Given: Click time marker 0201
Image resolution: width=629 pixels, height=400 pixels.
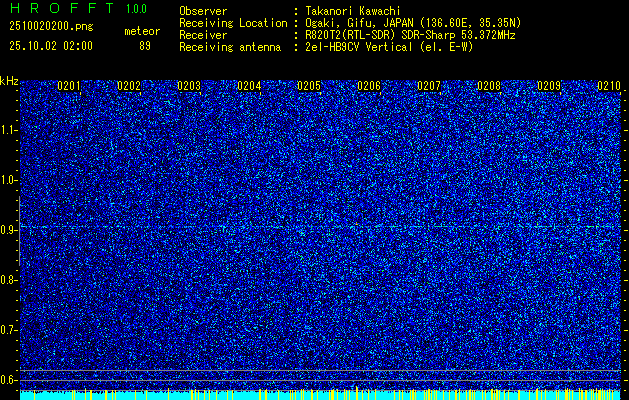Looking at the screenshot, I should click(69, 86).
